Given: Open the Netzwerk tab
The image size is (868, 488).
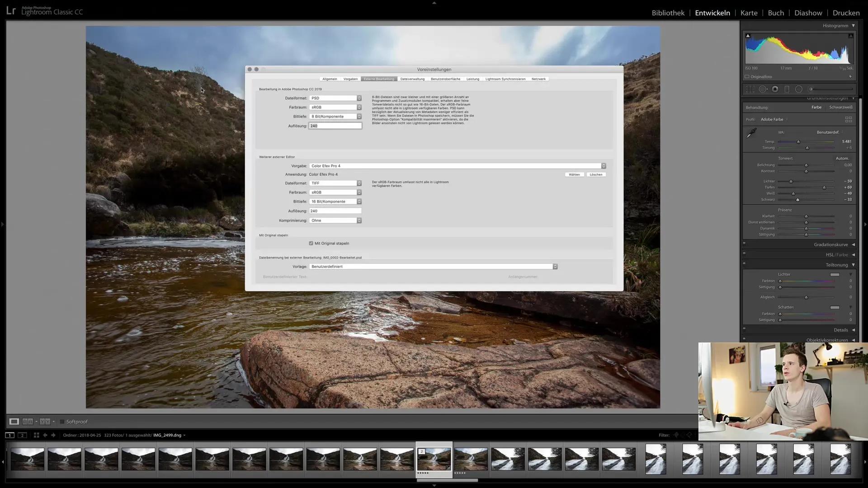Looking at the screenshot, I should point(538,79).
